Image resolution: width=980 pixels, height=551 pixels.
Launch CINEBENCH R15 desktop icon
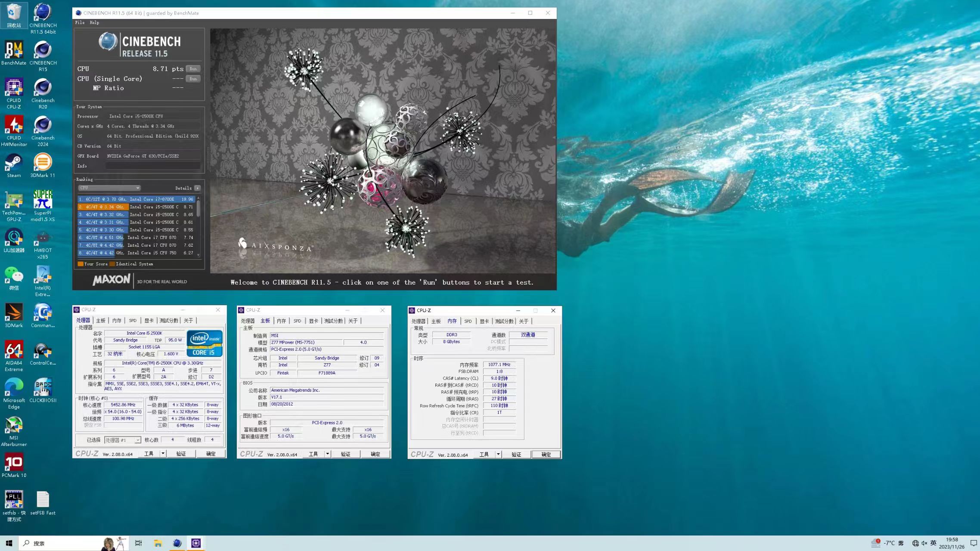(x=43, y=56)
